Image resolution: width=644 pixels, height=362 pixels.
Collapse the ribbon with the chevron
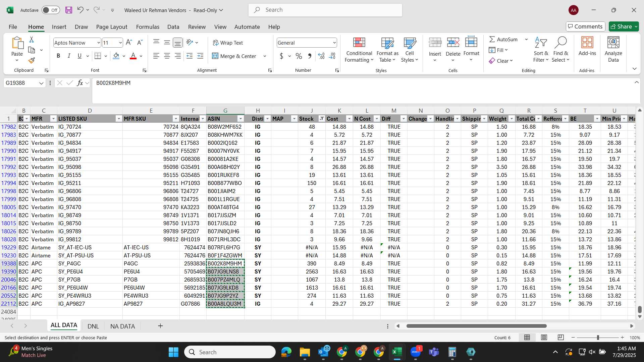(634, 69)
